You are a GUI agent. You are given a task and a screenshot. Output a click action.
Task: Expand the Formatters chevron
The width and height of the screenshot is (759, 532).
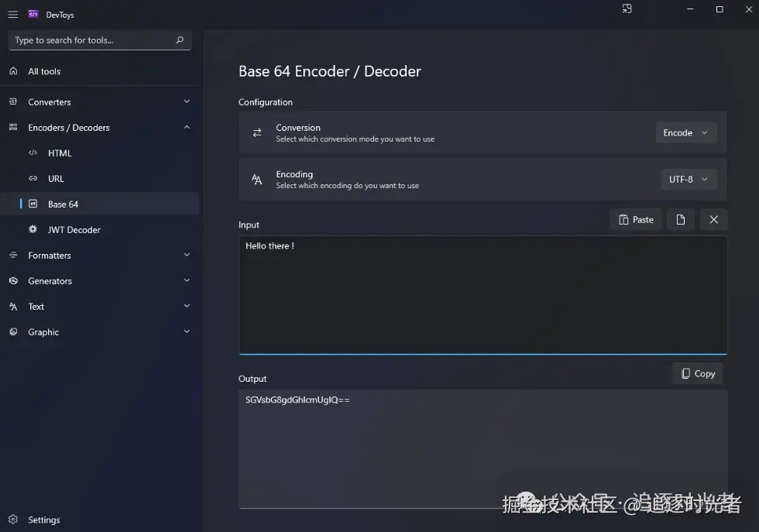click(x=187, y=255)
